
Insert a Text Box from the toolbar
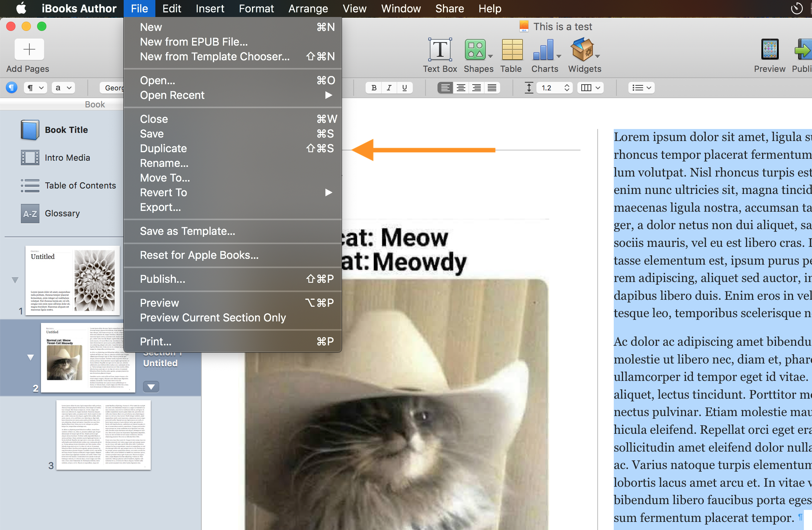440,49
